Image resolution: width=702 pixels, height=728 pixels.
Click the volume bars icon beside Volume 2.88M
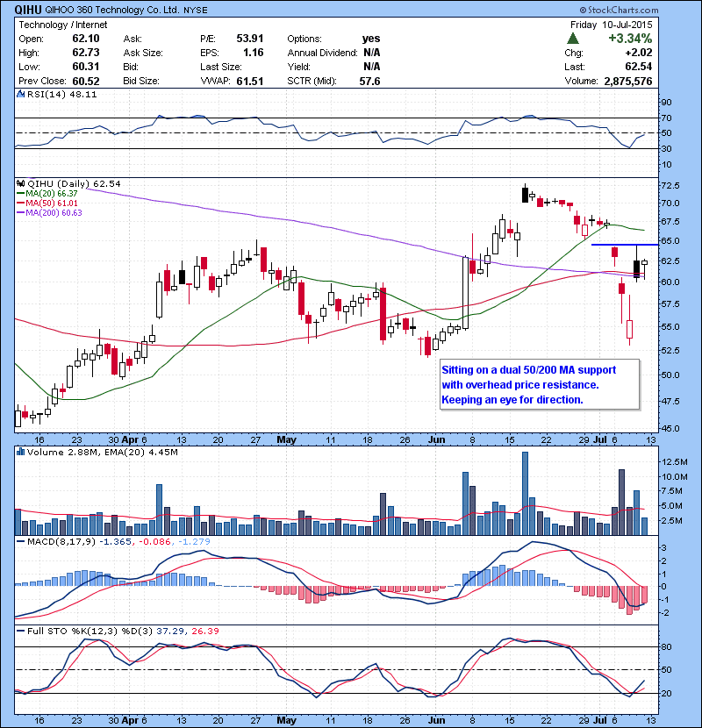20,452
